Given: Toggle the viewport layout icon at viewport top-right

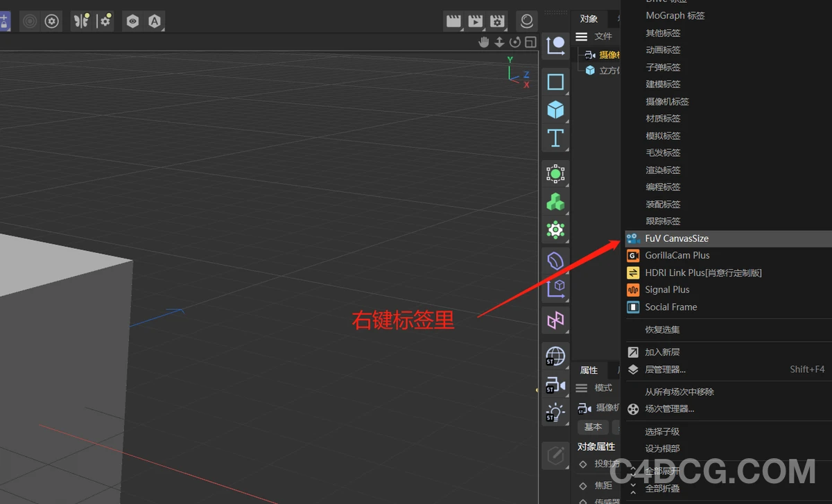Looking at the screenshot, I should [x=530, y=42].
